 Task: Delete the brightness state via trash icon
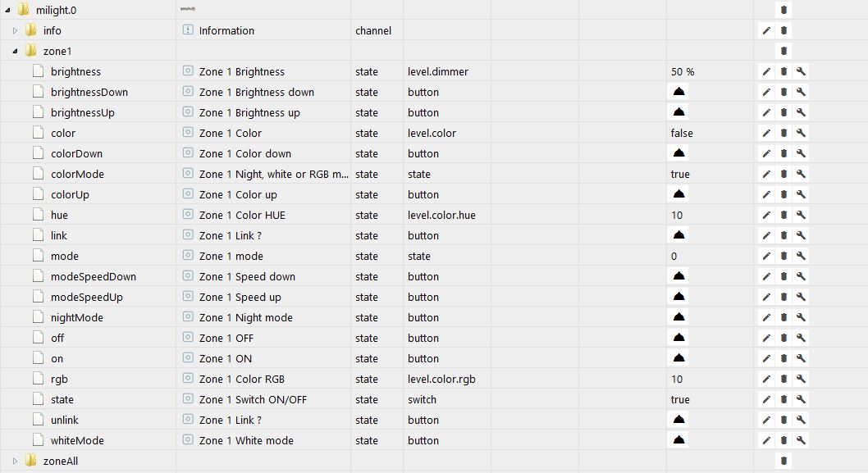pyautogui.click(x=783, y=71)
